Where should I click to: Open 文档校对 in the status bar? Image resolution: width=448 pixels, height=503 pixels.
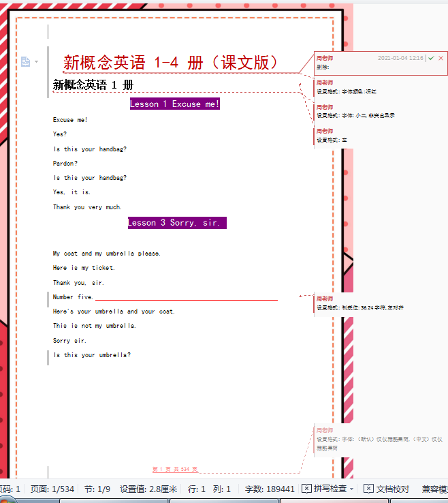(387, 489)
